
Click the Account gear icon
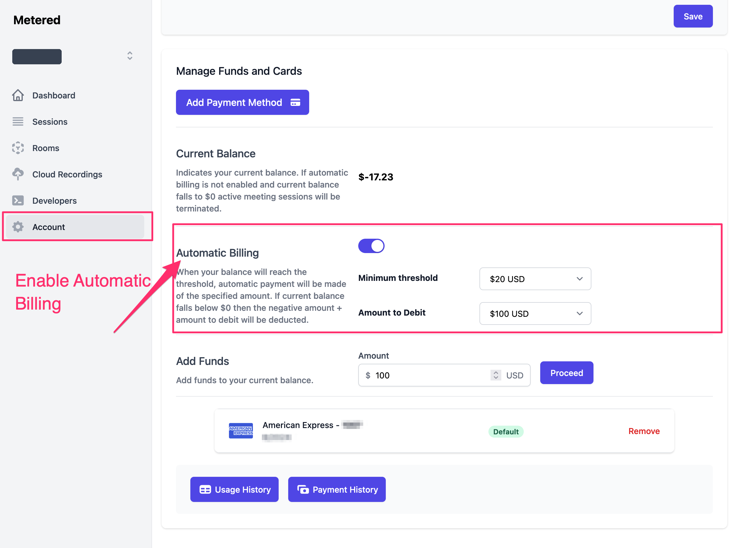[18, 227]
